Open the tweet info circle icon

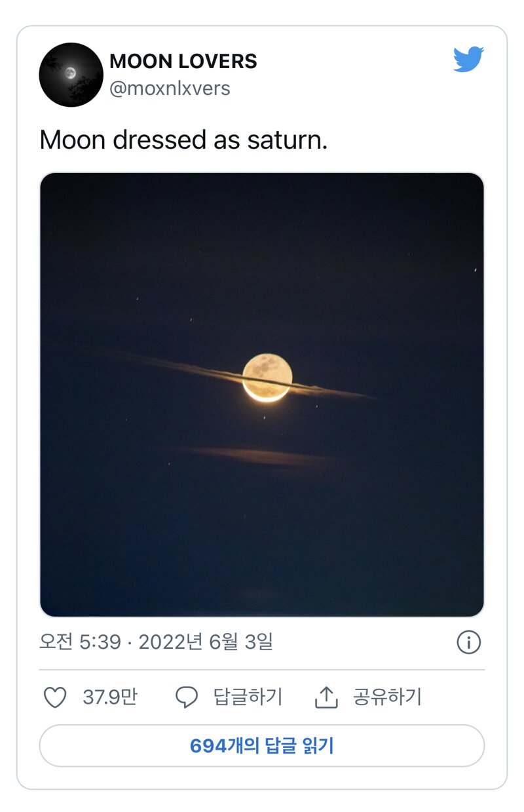point(468,642)
